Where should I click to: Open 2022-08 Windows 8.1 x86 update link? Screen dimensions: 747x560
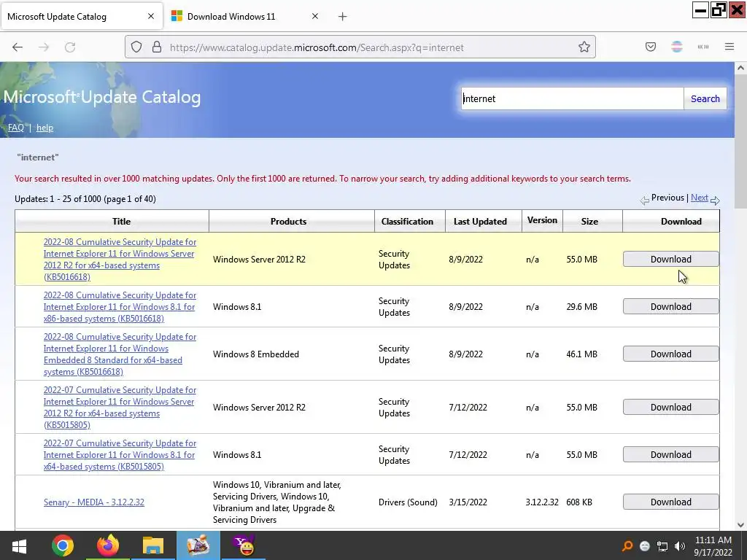tap(120, 307)
